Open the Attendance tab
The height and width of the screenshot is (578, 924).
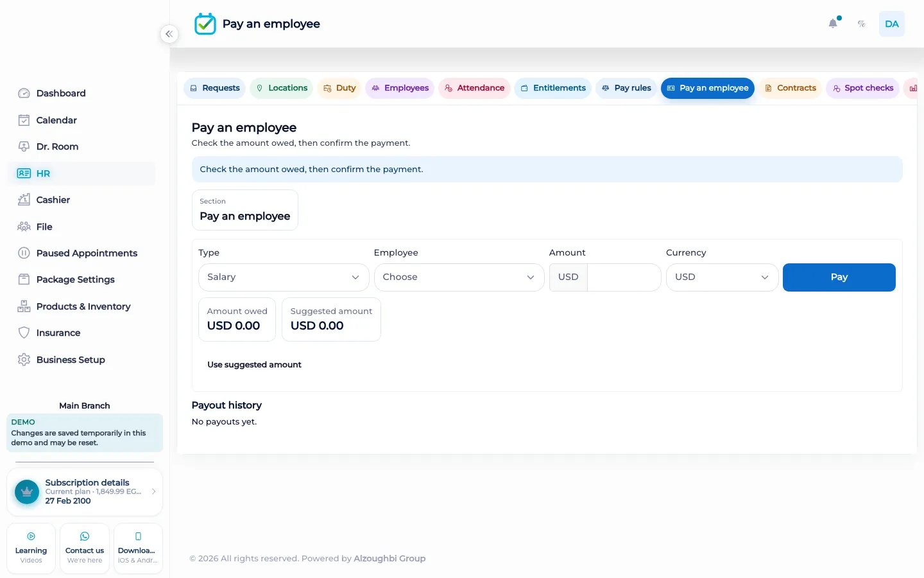point(474,88)
